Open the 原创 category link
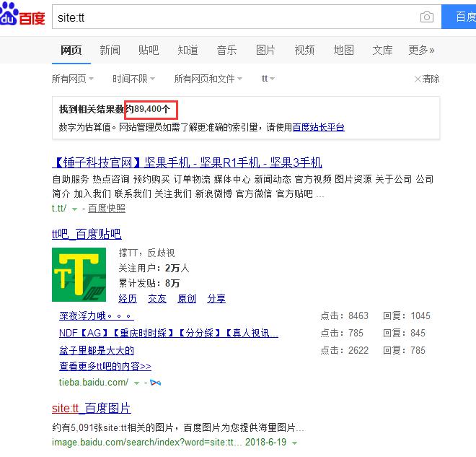The height and width of the screenshot is (457, 476). 187,299
